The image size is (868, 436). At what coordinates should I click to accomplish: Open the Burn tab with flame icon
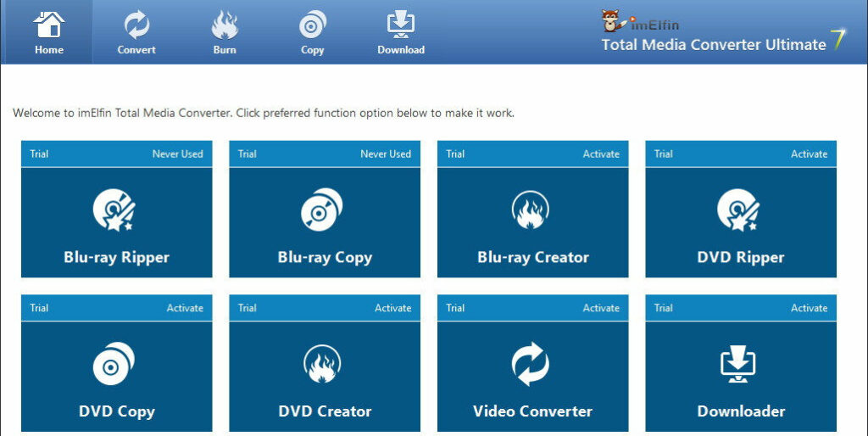point(224,32)
